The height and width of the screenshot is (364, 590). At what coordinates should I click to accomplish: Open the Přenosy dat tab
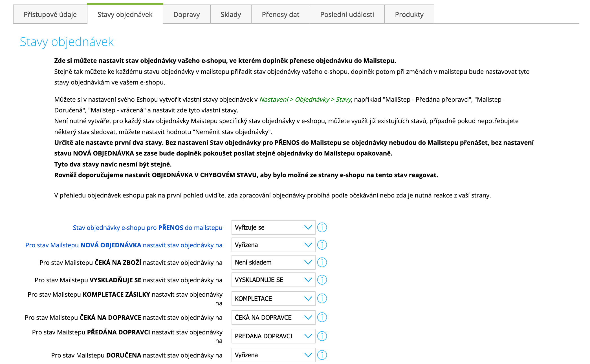click(280, 14)
